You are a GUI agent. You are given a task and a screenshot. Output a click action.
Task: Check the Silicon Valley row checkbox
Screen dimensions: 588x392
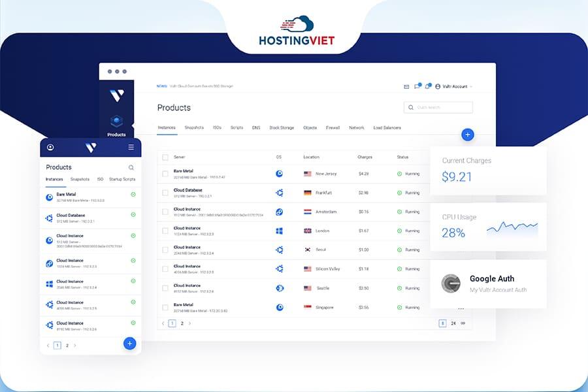coord(165,269)
